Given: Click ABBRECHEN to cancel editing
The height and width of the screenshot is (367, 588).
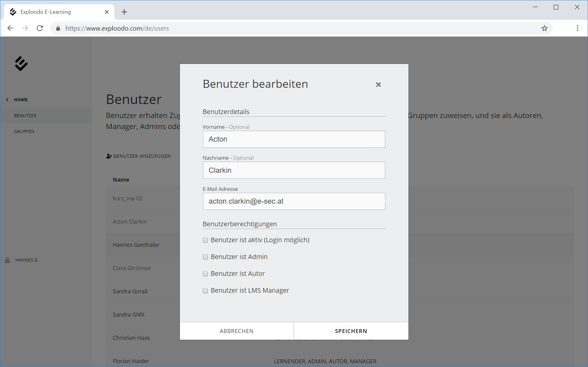Looking at the screenshot, I should pyautogui.click(x=236, y=331).
